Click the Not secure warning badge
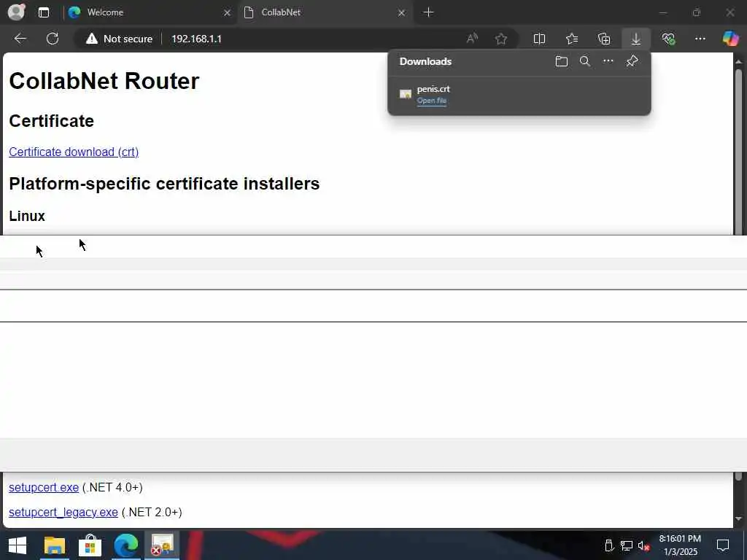 tap(119, 39)
